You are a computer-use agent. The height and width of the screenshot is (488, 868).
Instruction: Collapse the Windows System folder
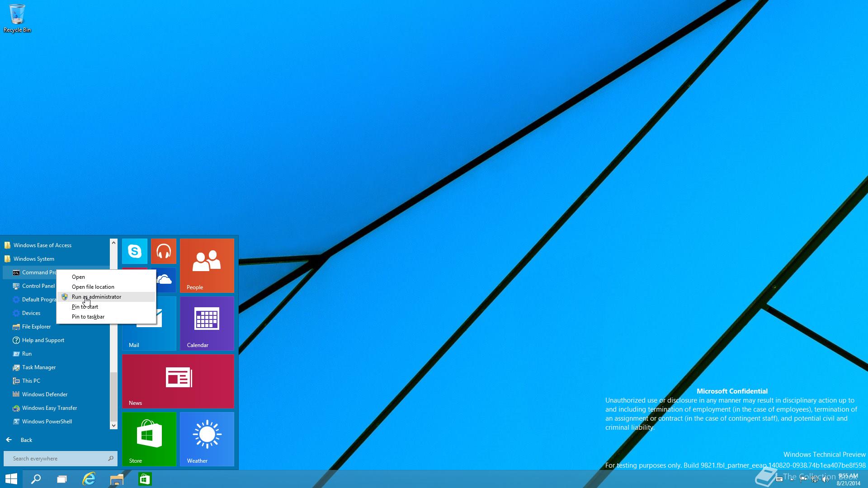coord(57,259)
